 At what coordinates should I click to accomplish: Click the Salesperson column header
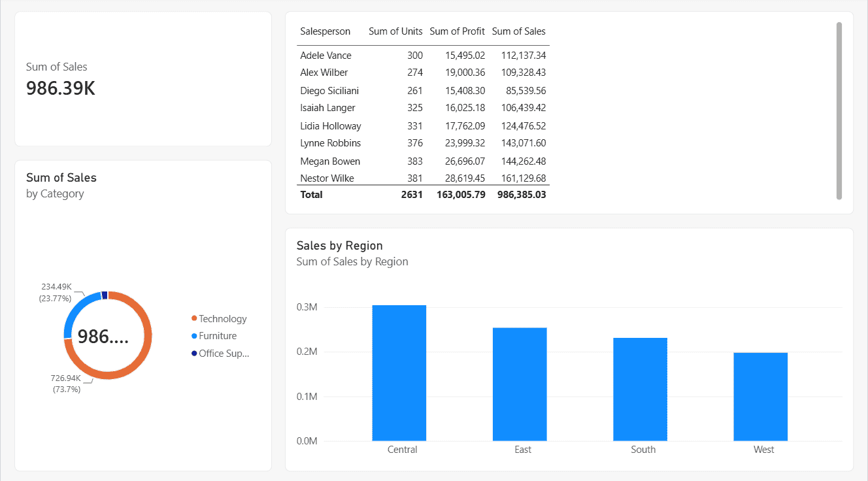coord(325,31)
